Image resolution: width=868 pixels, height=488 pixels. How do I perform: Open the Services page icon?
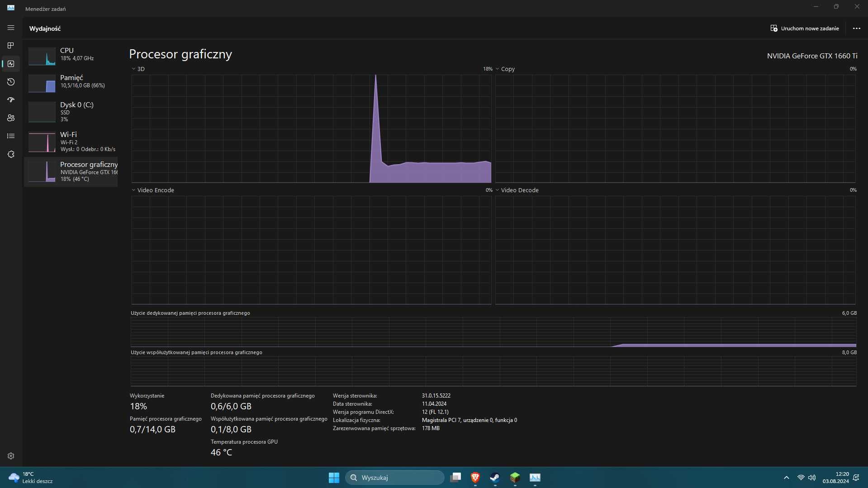tap(11, 154)
